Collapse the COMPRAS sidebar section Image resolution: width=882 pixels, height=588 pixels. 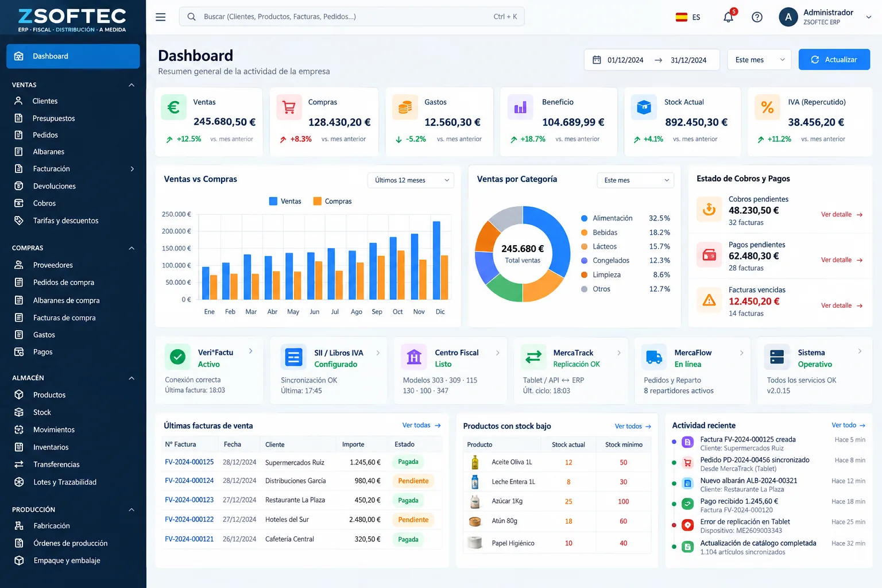pyautogui.click(x=131, y=248)
